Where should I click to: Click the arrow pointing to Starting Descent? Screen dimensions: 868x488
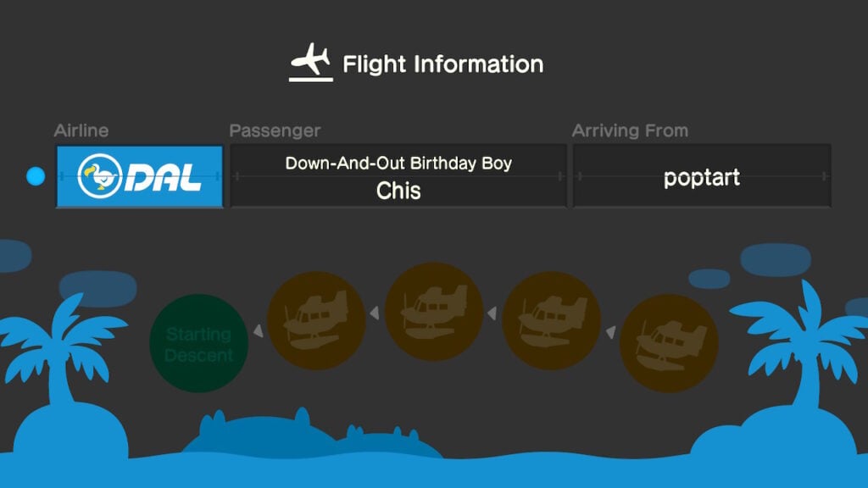[258, 331]
